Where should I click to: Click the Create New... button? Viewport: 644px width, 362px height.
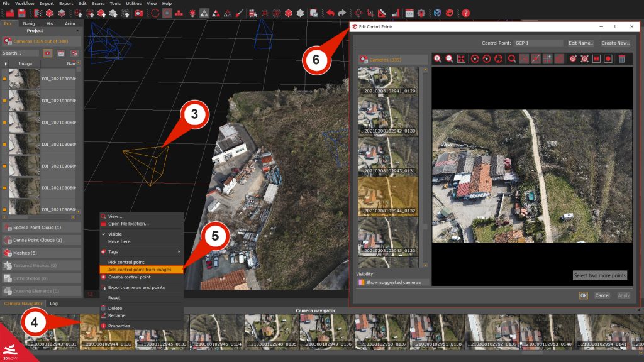point(615,43)
